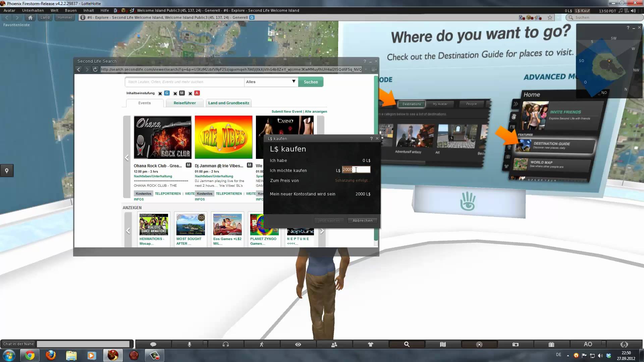Image resolution: width=644 pixels, height=362 pixels.
Task: Open snapshot camera button
Action: click(x=516, y=344)
